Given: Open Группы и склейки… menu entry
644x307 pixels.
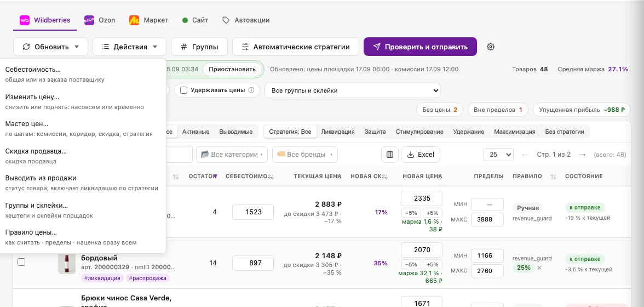Looking at the screenshot, I should click(x=83, y=210).
